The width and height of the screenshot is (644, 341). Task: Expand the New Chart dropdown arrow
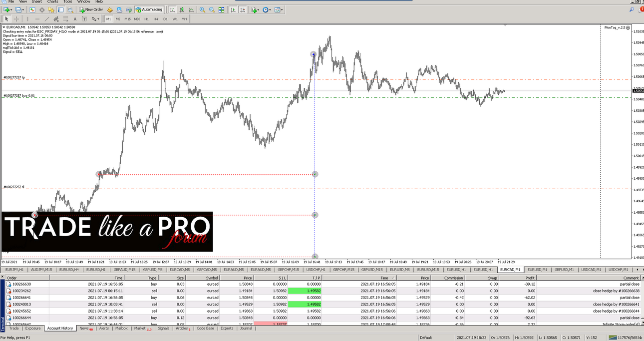11,9
